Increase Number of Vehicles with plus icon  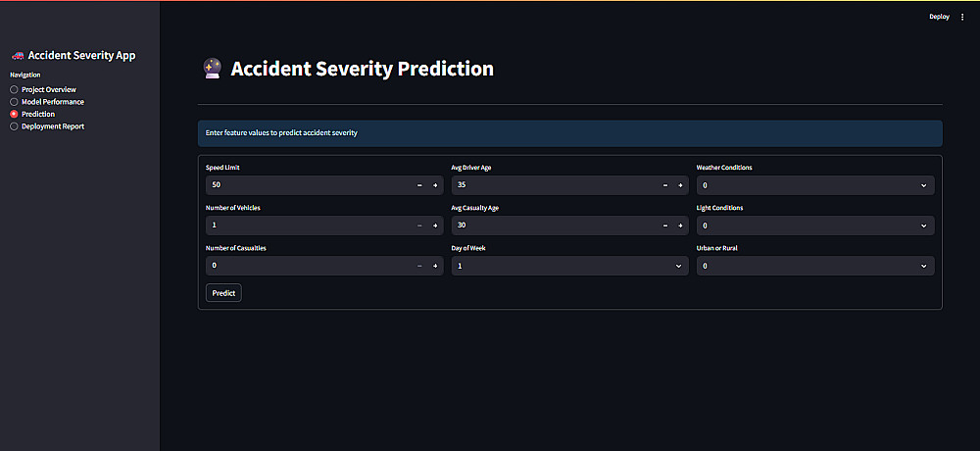point(435,225)
